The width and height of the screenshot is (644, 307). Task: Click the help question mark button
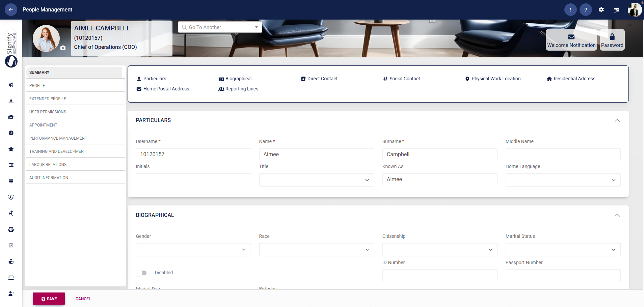(x=586, y=9)
